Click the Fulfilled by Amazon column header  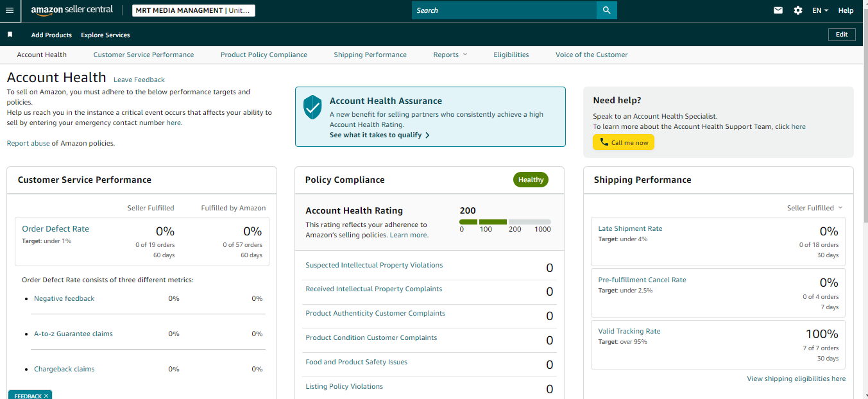[x=234, y=208]
